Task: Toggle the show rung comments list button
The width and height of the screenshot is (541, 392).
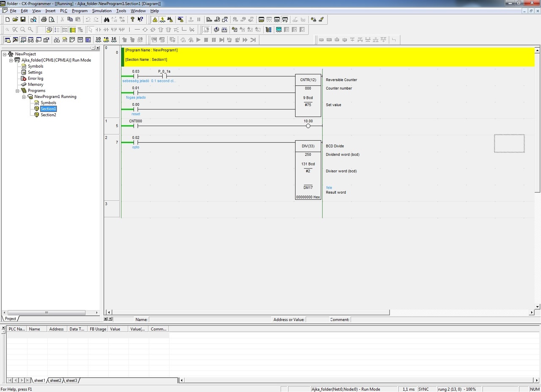Action: pos(57,30)
